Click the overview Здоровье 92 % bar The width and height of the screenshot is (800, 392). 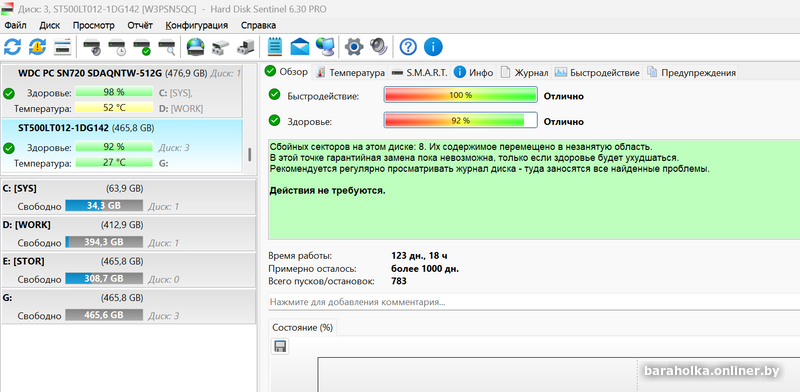coord(460,121)
